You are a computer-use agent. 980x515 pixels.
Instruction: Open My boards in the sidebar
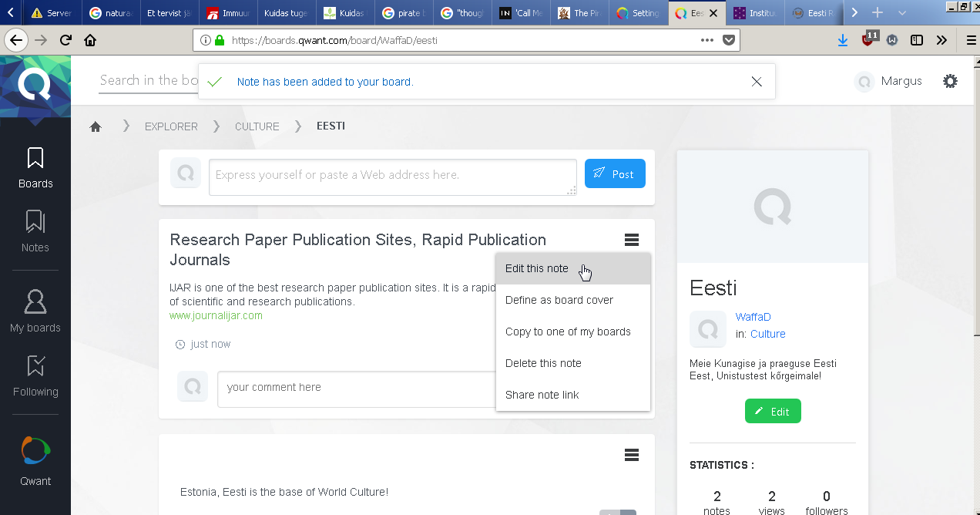click(35, 311)
